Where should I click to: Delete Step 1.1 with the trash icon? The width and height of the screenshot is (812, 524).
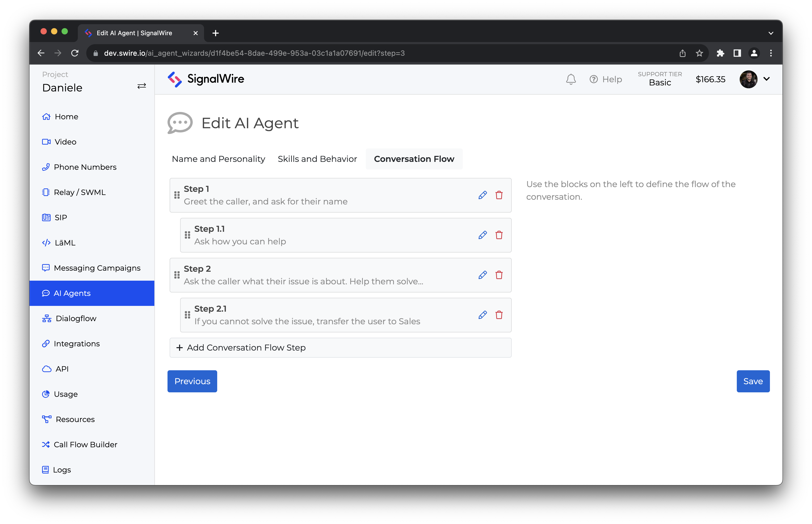(x=499, y=235)
